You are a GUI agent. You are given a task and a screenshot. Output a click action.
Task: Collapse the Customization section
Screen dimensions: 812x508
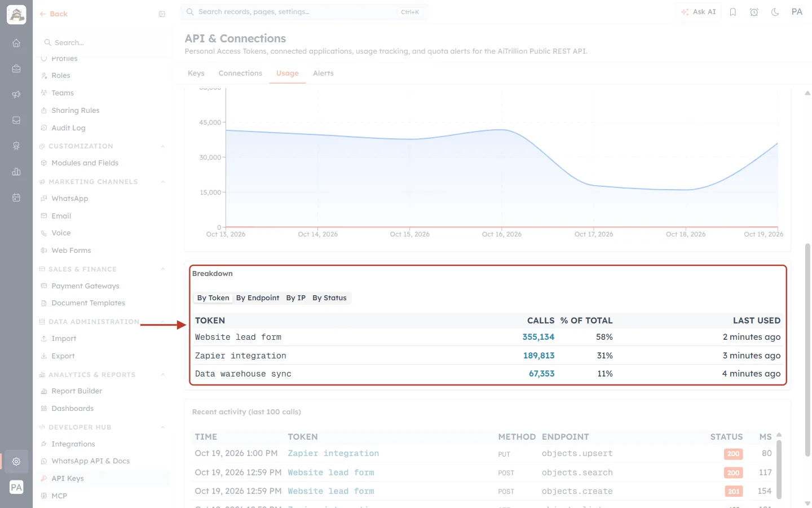coord(163,146)
